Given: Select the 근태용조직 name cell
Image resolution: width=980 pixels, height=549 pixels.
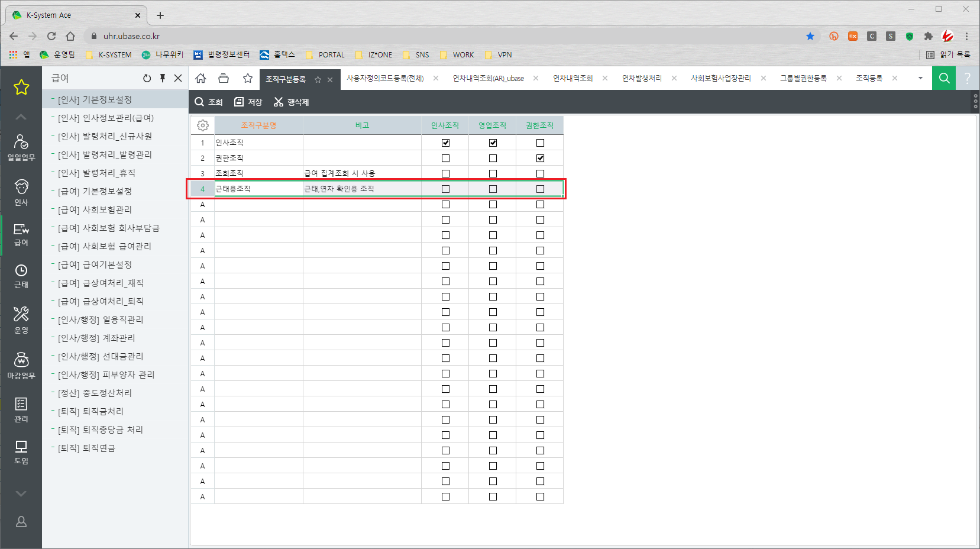Looking at the screenshot, I should coord(258,189).
